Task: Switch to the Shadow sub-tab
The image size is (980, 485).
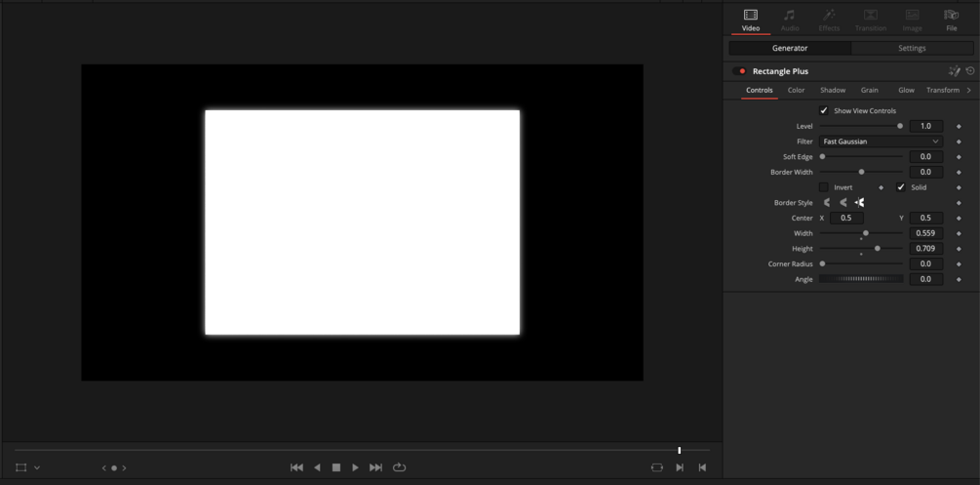Action: [x=833, y=90]
